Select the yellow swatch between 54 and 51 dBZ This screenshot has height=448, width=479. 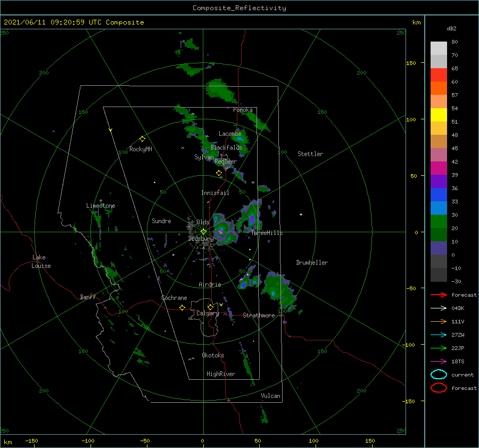pyautogui.click(x=439, y=115)
